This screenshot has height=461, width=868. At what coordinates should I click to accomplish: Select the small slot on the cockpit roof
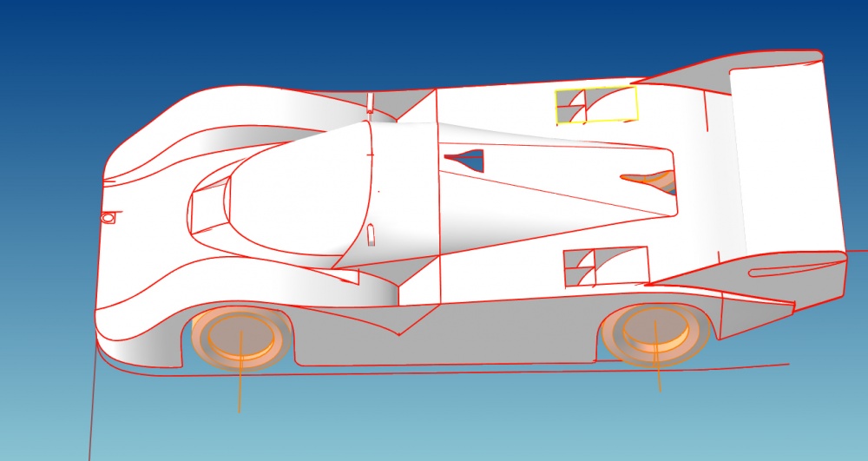coord(371,234)
